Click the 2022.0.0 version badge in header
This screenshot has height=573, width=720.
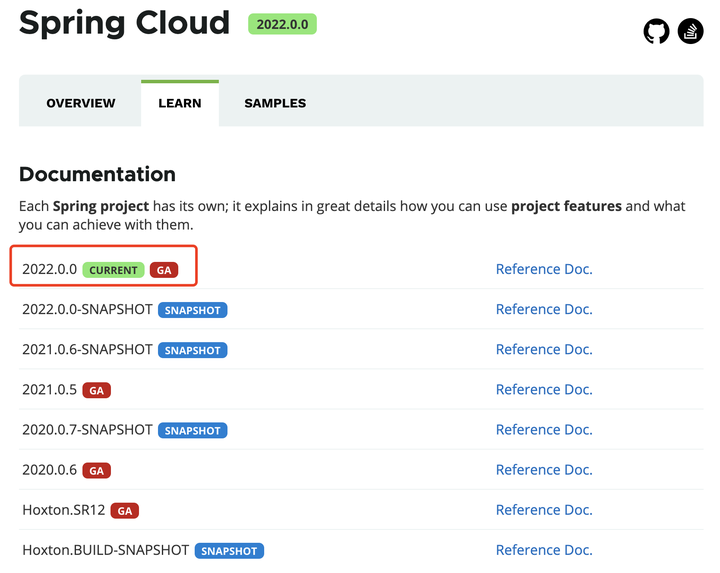[x=282, y=23]
